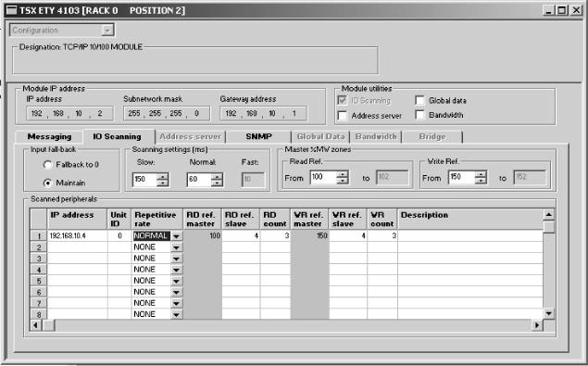Adjust the Slow scanning spinner arrows
The height and width of the screenshot is (366, 588).
click(163, 180)
